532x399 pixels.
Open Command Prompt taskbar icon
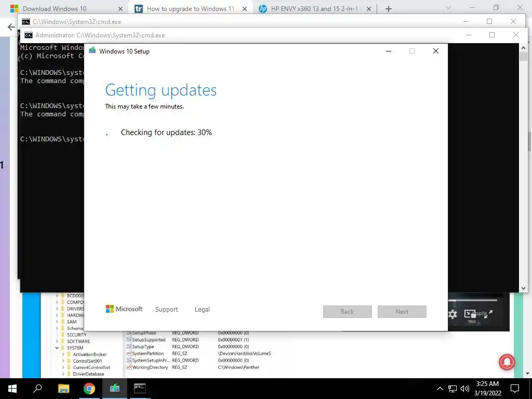tap(140, 388)
